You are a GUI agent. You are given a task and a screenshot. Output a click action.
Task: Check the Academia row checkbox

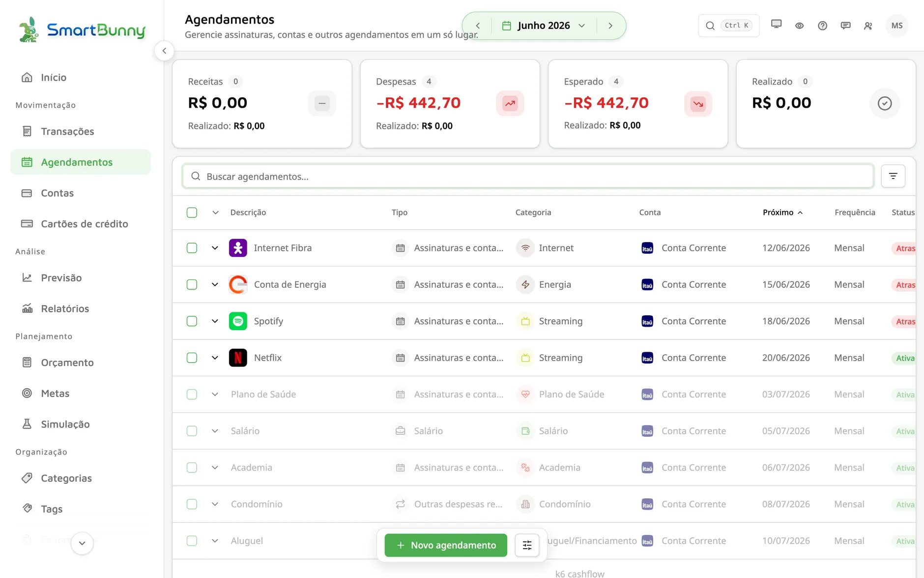coord(192,467)
